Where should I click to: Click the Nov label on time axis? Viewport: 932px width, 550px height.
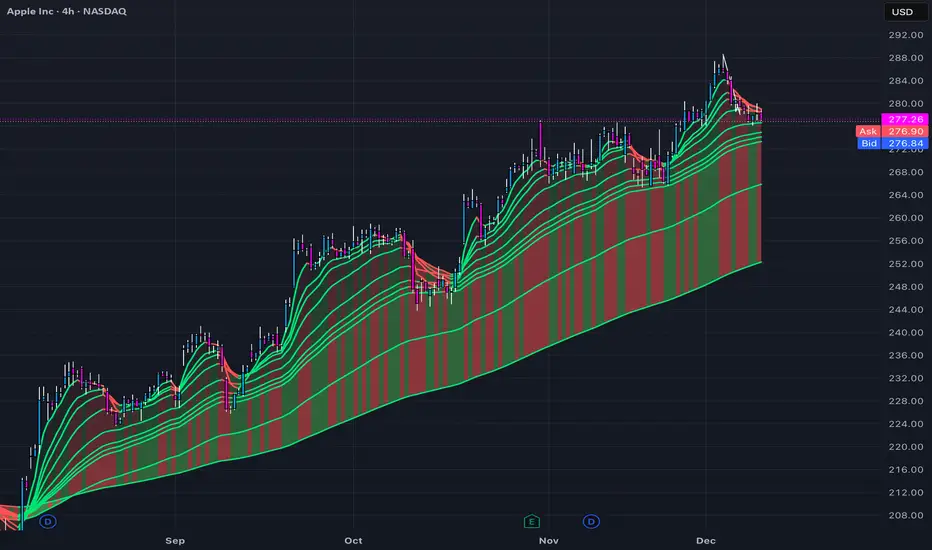[549, 540]
